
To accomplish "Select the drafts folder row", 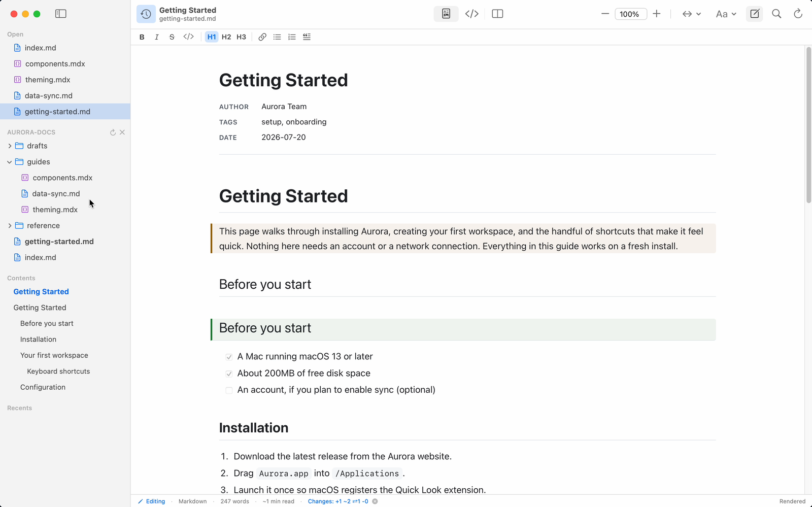I will pyautogui.click(x=65, y=146).
